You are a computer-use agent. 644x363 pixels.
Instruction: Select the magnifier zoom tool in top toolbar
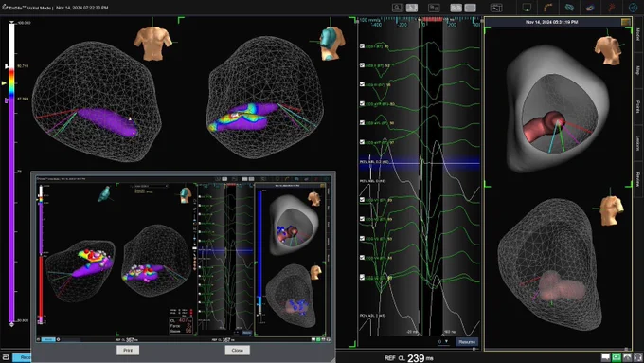coord(398,8)
